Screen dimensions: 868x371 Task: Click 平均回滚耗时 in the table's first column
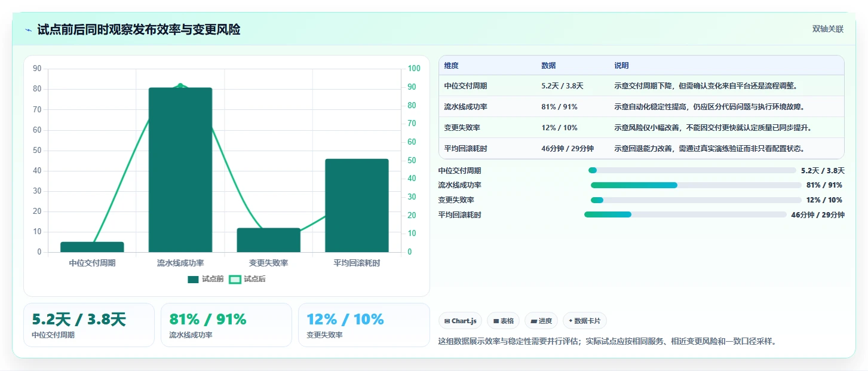point(465,149)
